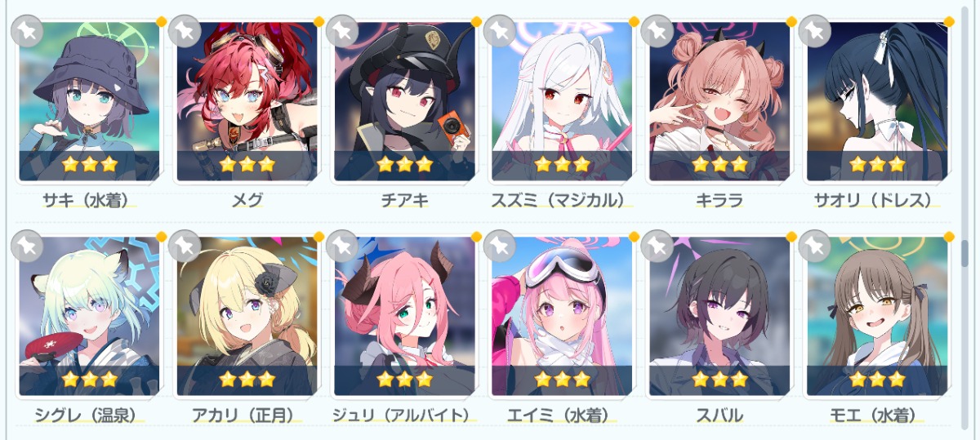Click the pin icon on ジュリ（アルバイト）card
The image size is (980, 440).
341,247
